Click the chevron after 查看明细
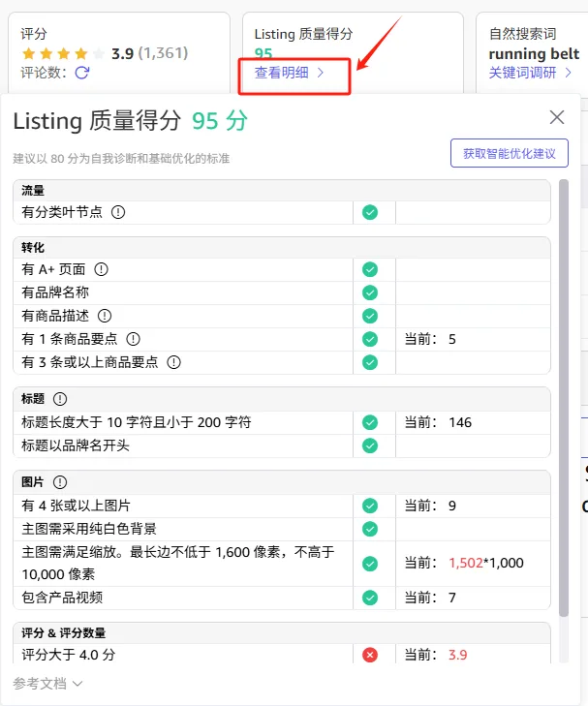 [x=320, y=73]
